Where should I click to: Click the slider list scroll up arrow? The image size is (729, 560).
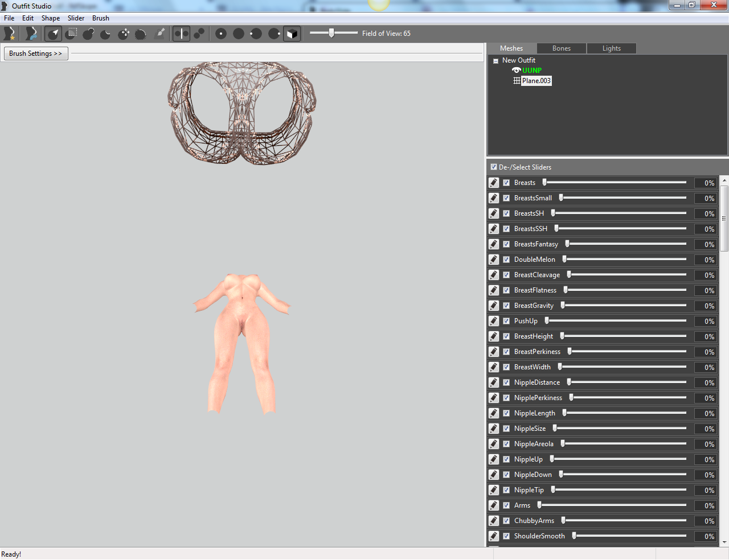click(724, 180)
